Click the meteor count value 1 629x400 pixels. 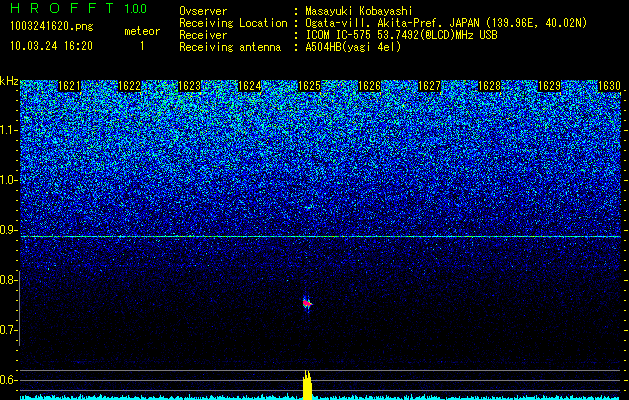pyautogui.click(x=142, y=46)
